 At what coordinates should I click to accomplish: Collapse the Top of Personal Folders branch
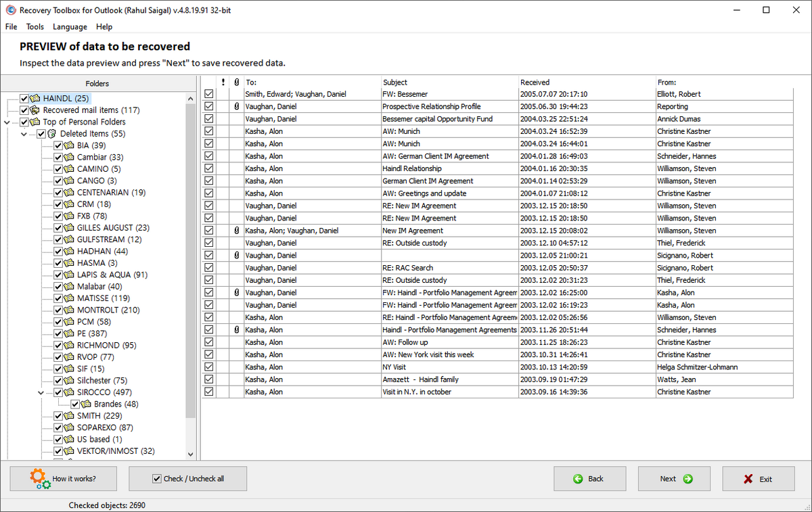tap(6, 122)
